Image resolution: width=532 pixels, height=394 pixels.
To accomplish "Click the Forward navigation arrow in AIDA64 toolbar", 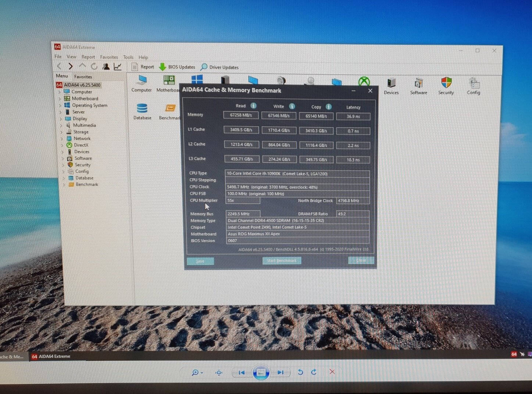I will point(70,66).
